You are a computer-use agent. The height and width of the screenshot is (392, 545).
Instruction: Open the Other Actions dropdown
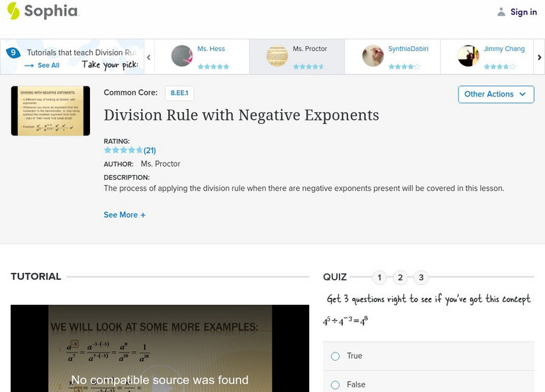tap(495, 94)
